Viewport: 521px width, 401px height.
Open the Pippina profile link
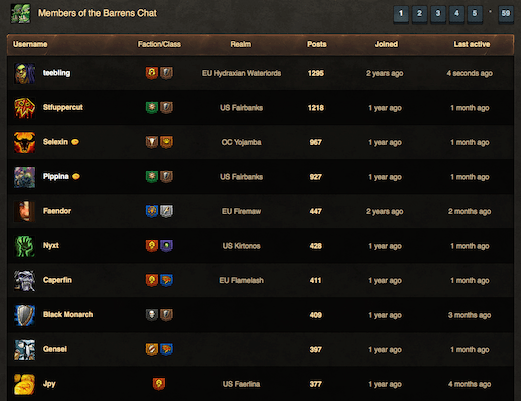tap(56, 176)
